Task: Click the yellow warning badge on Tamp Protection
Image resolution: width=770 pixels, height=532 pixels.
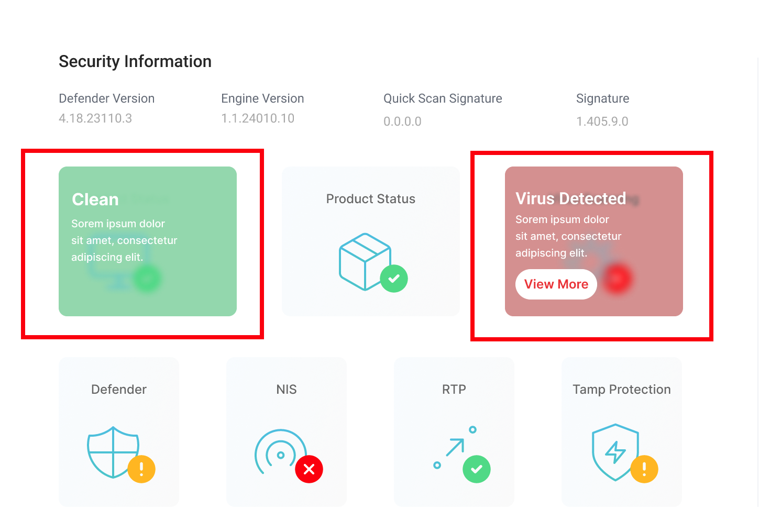Action: (644, 469)
